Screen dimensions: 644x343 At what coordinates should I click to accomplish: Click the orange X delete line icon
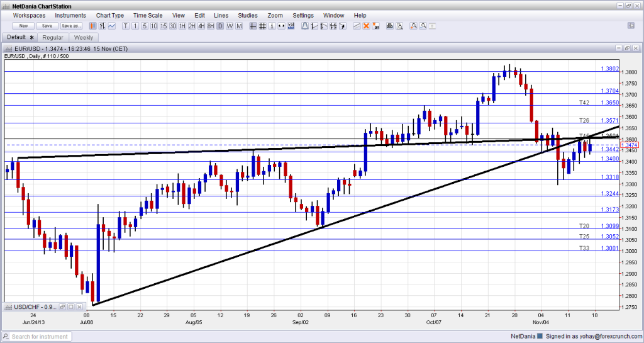366,26
